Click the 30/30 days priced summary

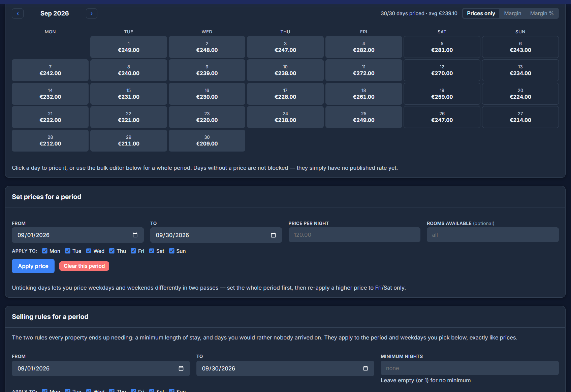pyautogui.click(x=419, y=13)
